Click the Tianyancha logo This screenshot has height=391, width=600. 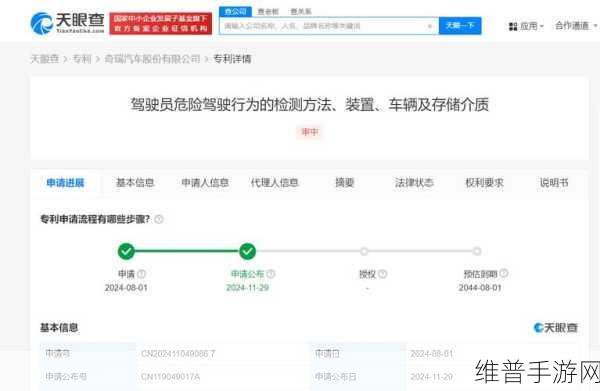pos(67,23)
